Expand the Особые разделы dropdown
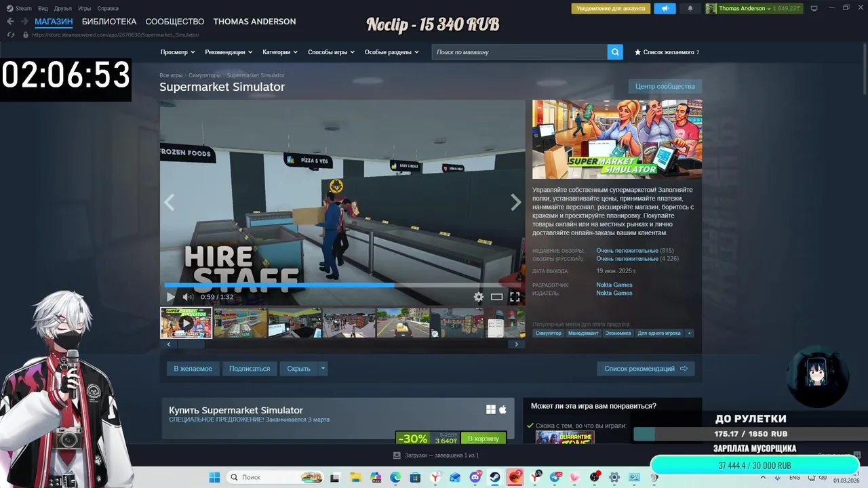 [392, 52]
